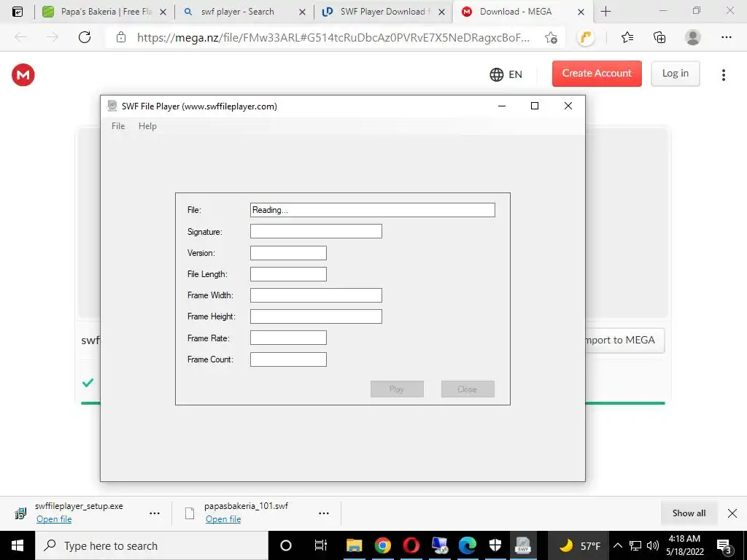Launch Google Chrome from taskbar
This screenshot has height=560, width=747.
(382, 545)
